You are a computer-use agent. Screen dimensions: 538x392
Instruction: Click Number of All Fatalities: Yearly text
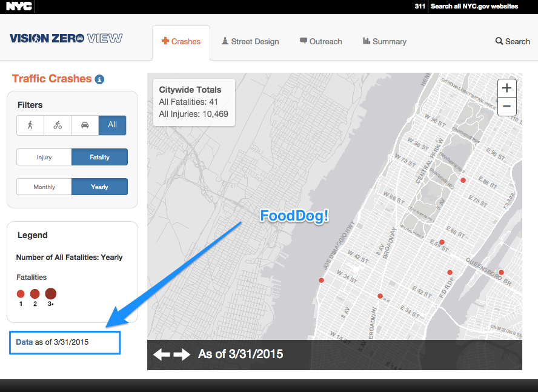coord(69,257)
